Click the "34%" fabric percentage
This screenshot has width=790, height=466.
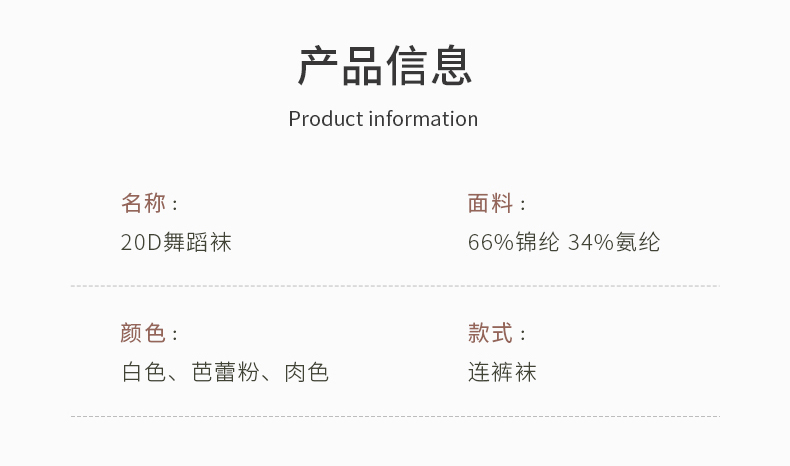click(590, 242)
